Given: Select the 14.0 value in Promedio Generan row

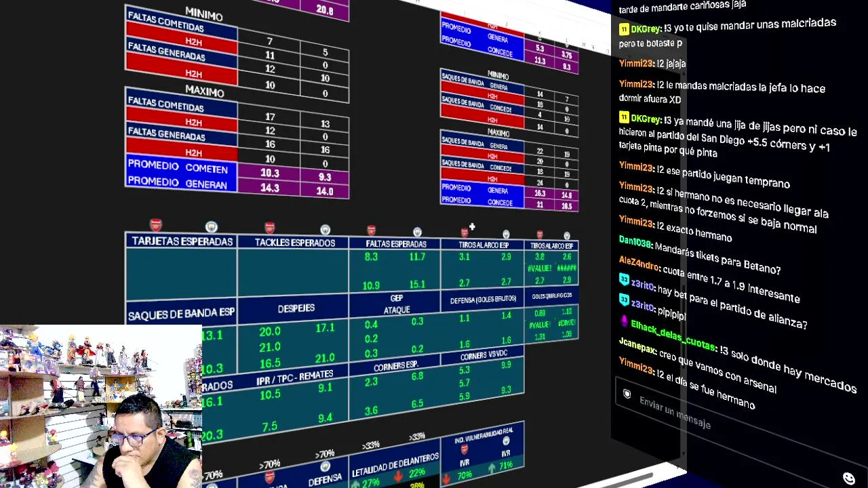Looking at the screenshot, I should [x=325, y=192].
